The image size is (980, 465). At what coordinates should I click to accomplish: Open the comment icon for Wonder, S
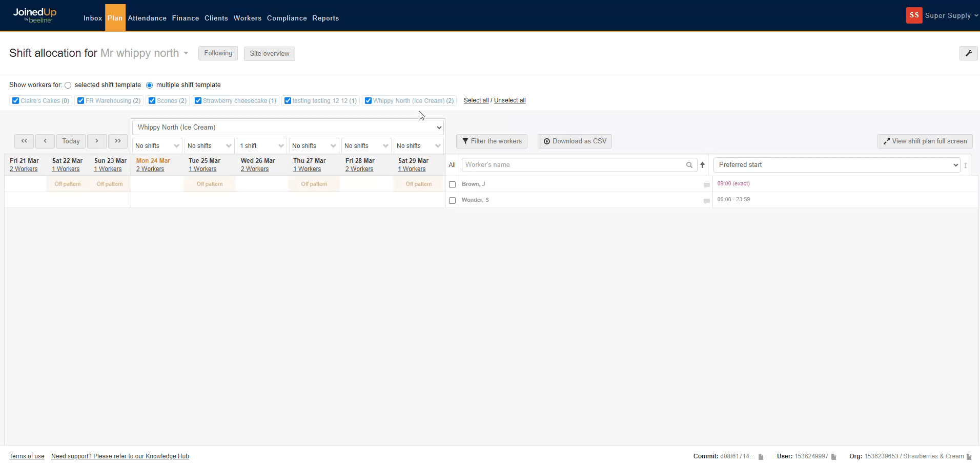(x=706, y=201)
